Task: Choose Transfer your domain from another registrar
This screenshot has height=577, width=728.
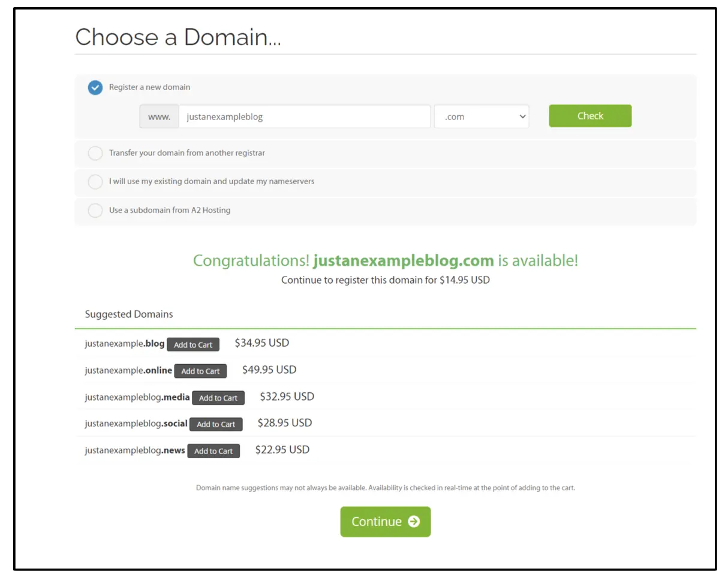Action: [x=95, y=153]
